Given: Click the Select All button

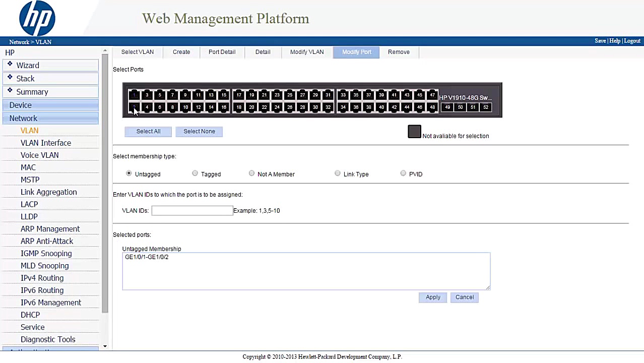Looking at the screenshot, I should [x=148, y=131].
